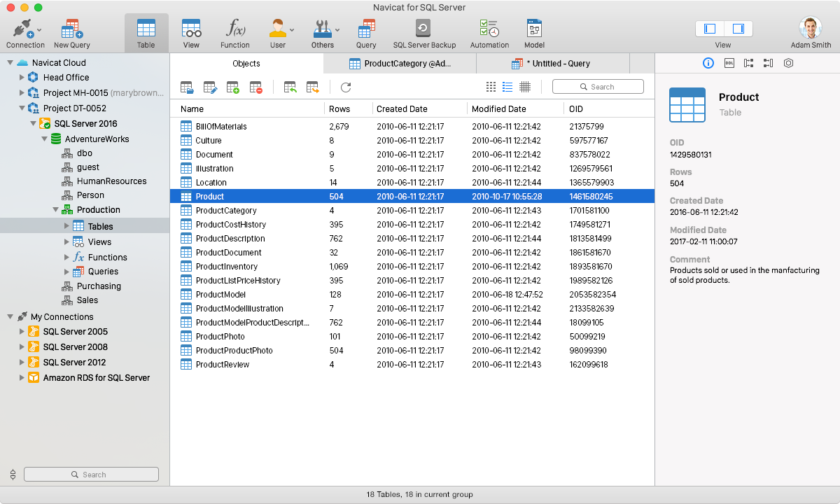
Task: Collapse the SQL Server 2016 node
Action: click(32, 124)
